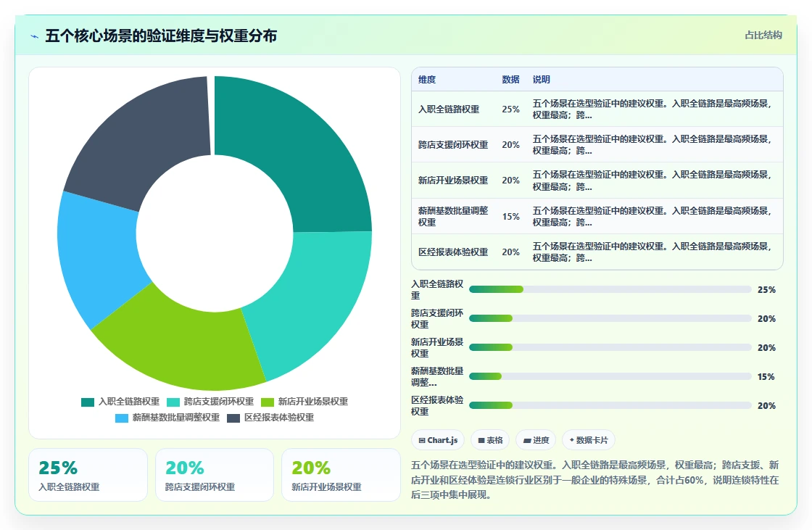Image resolution: width=812 pixels, height=530 pixels.
Task: Click progress bar for 区经报表体验权重
Action: pyautogui.click(x=610, y=405)
